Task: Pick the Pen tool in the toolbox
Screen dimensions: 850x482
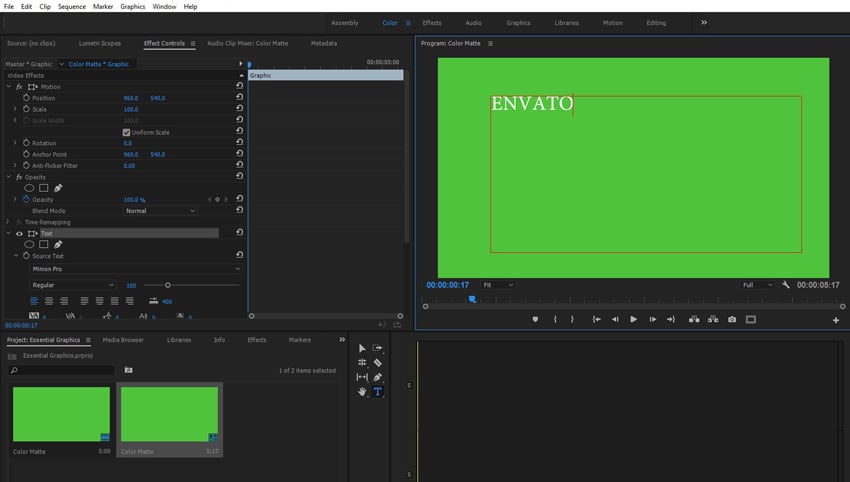Action: pyautogui.click(x=378, y=377)
